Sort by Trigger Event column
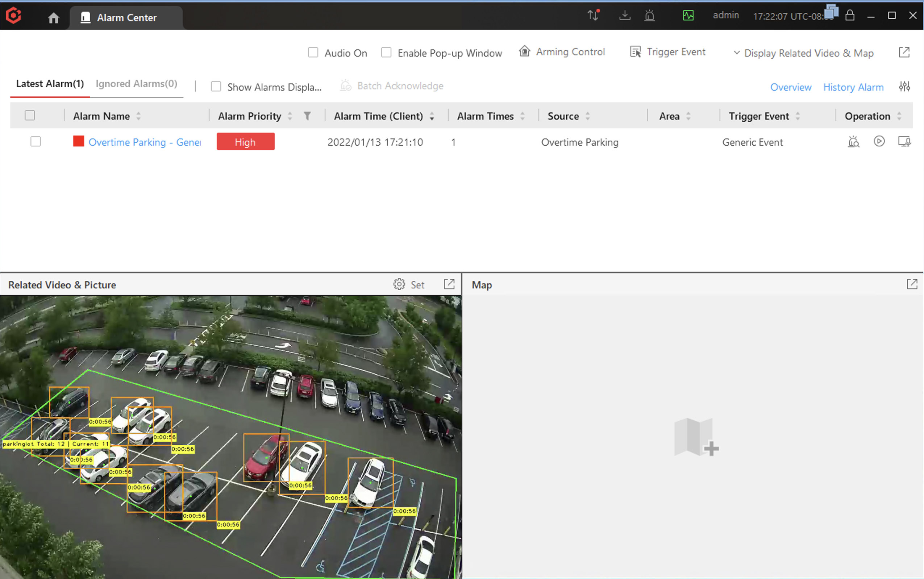Image resolution: width=924 pixels, height=579 pixels. tap(798, 116)
